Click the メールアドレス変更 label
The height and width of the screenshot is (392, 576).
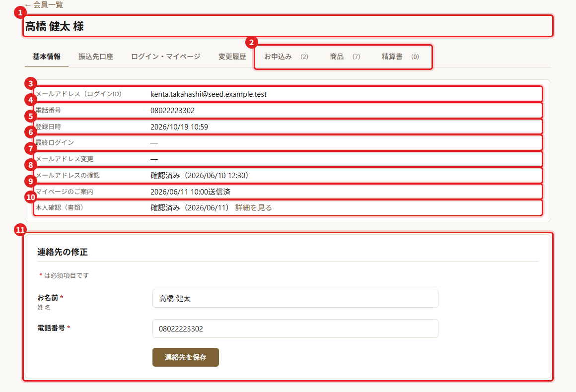[x=64, y=159]
